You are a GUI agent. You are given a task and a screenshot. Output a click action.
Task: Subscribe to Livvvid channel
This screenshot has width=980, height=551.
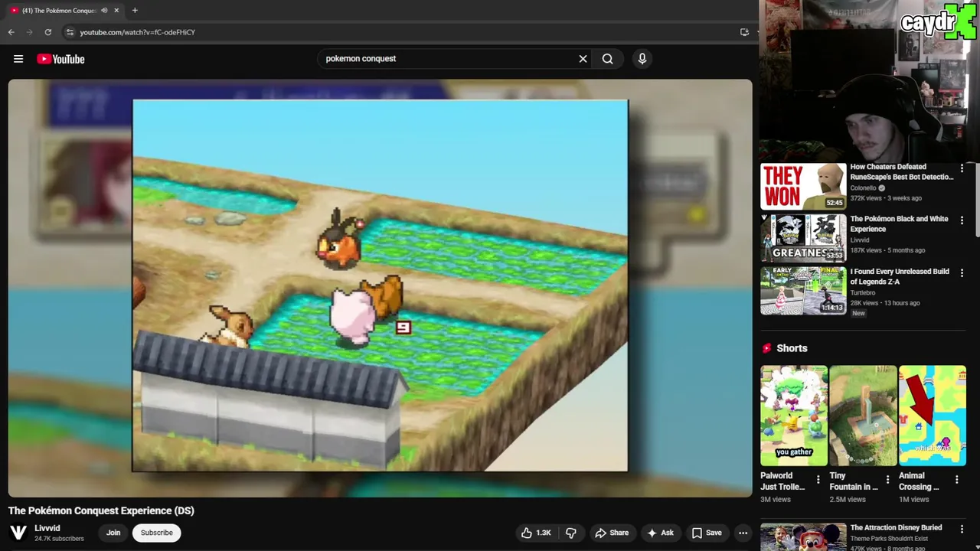point(156,533)
